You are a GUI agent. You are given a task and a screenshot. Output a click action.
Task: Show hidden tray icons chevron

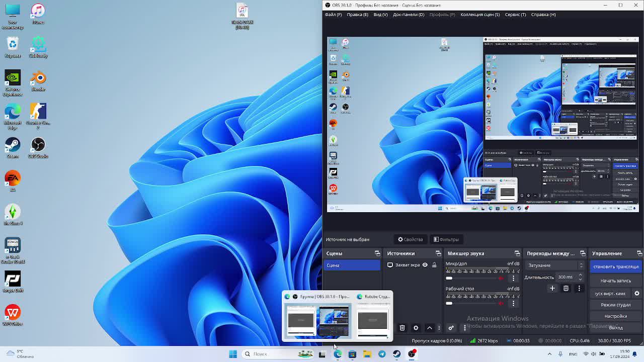tap(549, 354)
